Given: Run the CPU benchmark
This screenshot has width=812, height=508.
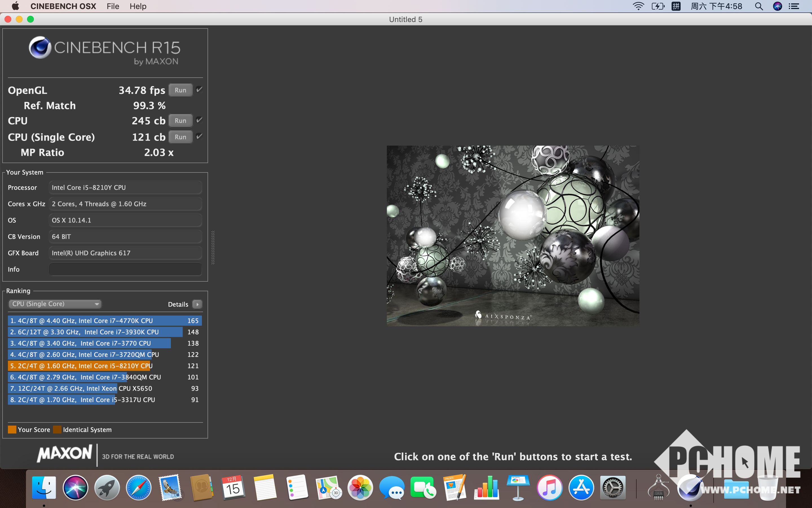Looking at the screenshot, I should click(x=180, y=121).
